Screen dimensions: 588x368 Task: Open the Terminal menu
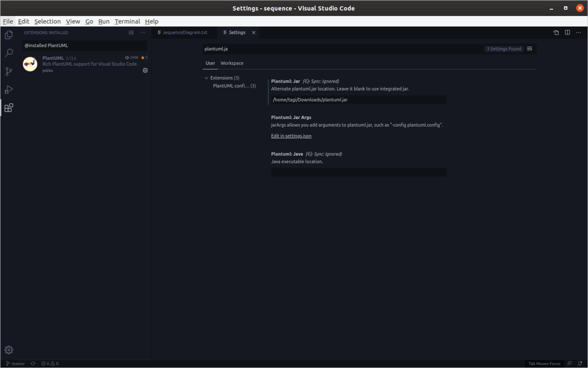click(127, 22)
